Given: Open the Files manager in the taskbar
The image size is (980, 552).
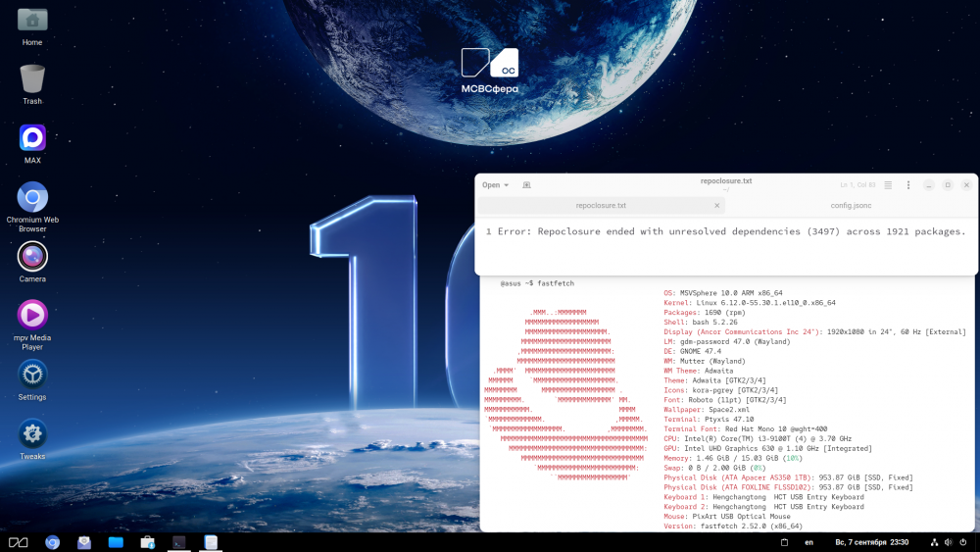Looking at the screenshot, I should coord(116,542).
